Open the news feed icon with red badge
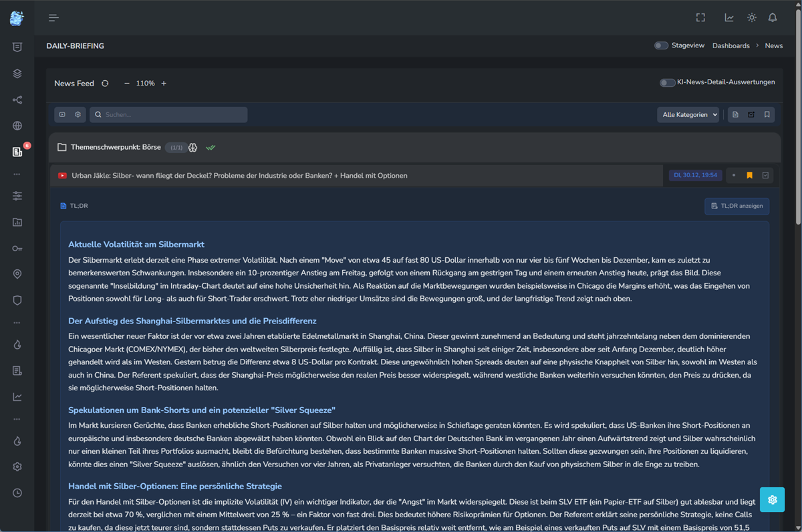 pyautogui.click(x=17, y=151)
